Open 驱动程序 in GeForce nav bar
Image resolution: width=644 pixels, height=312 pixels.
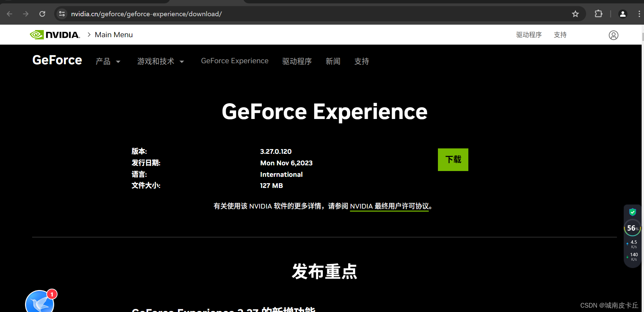[297, 61]
